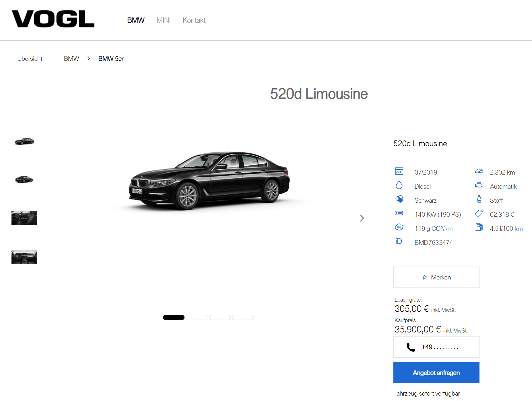Jump to the third carousel indicator
Image resolution: width=532 pixels, height=401 pixels.
click(x=220, y=317)
